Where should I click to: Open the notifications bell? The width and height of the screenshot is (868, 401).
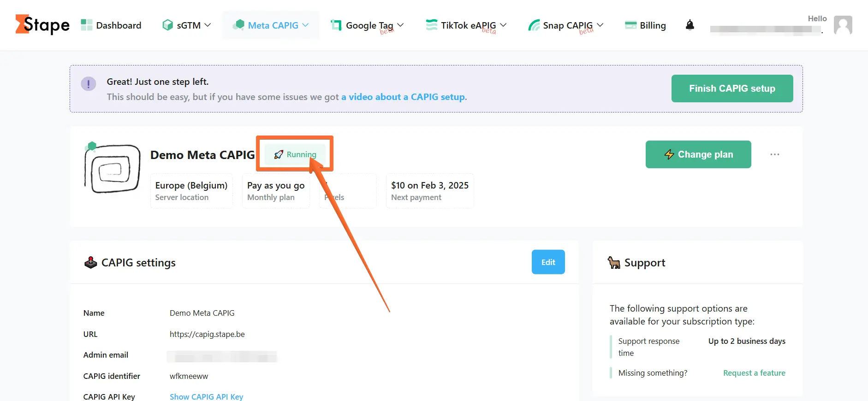690,25
